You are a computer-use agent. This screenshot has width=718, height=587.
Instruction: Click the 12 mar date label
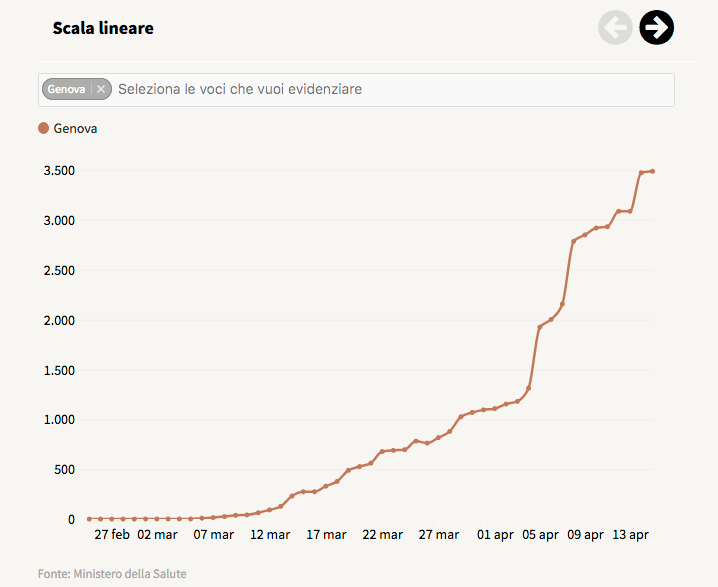click(270, 534)
